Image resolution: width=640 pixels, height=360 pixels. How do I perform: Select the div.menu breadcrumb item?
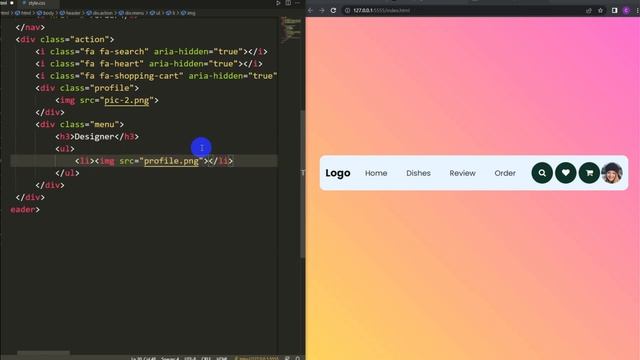(x=131, y=13)
